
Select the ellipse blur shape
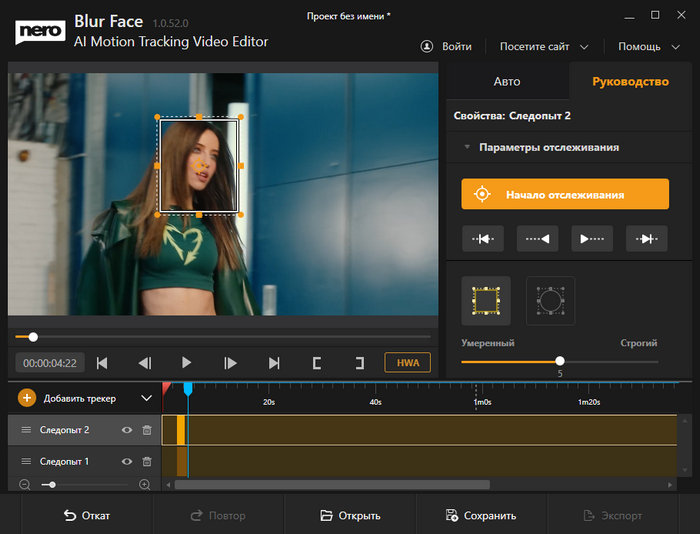point(550,300)
